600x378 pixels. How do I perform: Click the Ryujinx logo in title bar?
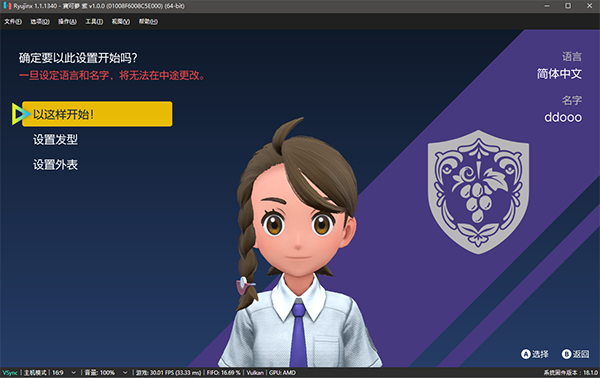pos(7,6)
